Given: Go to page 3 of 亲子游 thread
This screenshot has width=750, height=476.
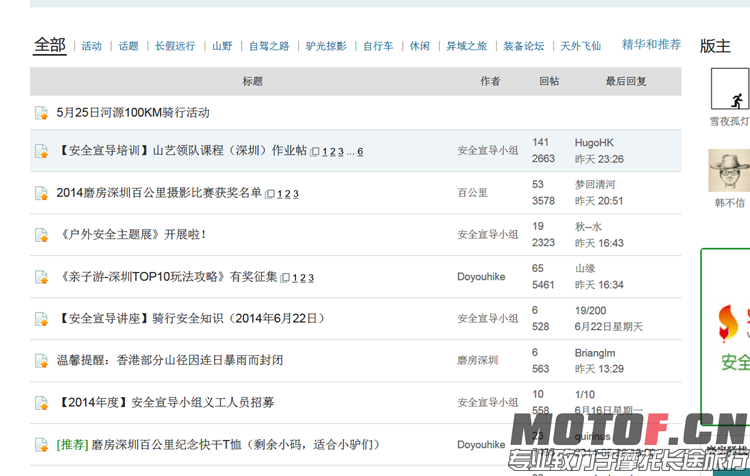Looking at the screenshot, I should coord(311,278).
